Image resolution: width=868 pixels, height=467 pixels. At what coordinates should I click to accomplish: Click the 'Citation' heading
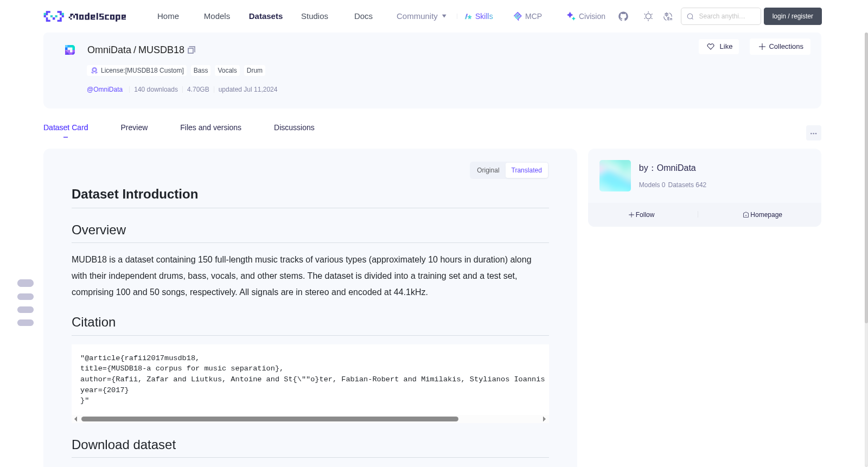click(93, 322)
